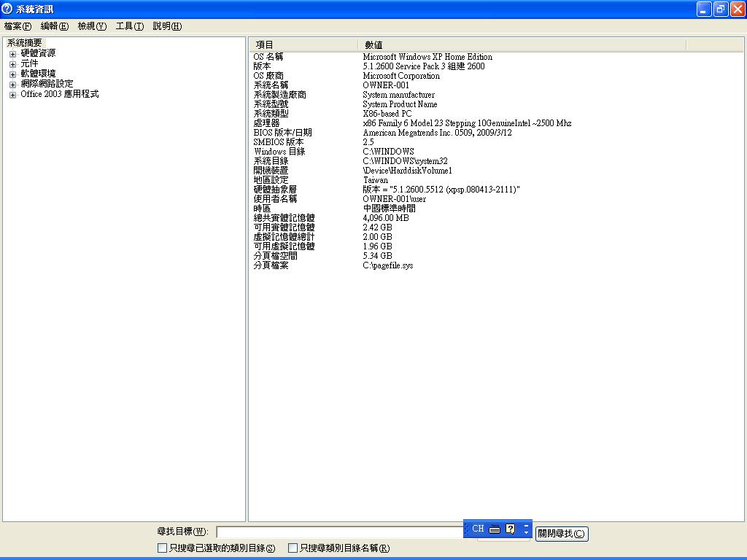Click the value Microsoft Windows XP Home Edition
This screenshot has width=747, height=560.
(427, 57)
